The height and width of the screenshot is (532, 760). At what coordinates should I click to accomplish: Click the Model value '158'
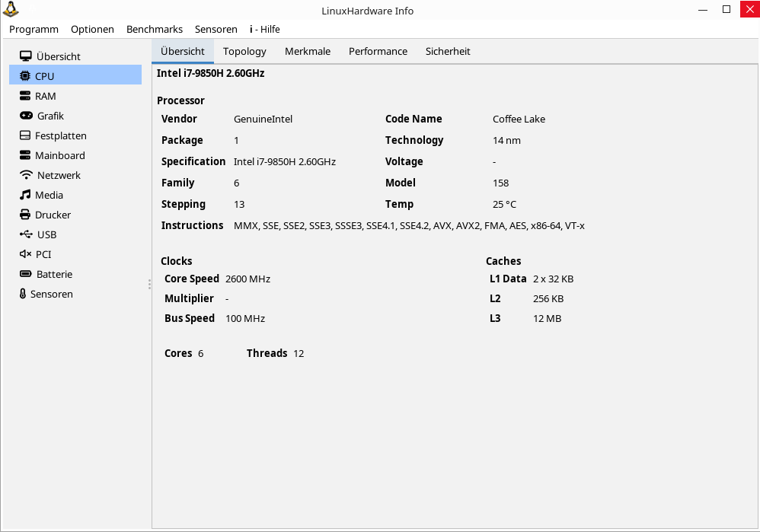[x=500, y=183]
